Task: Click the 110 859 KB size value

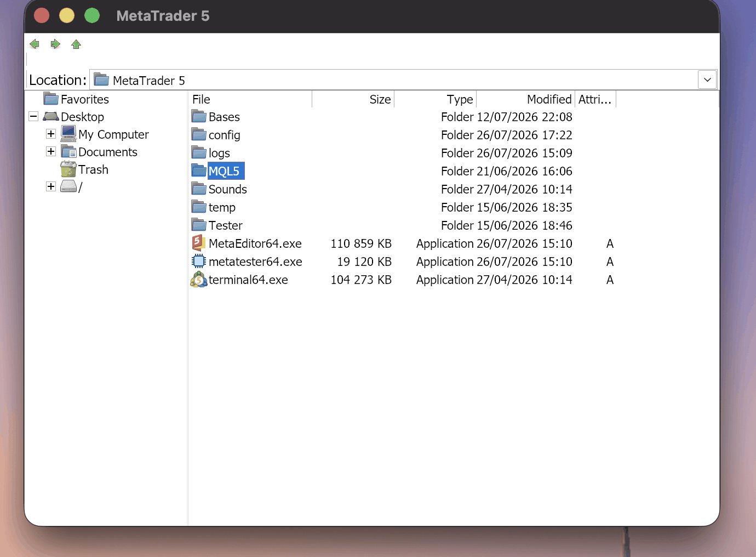Action: [361, 243]
